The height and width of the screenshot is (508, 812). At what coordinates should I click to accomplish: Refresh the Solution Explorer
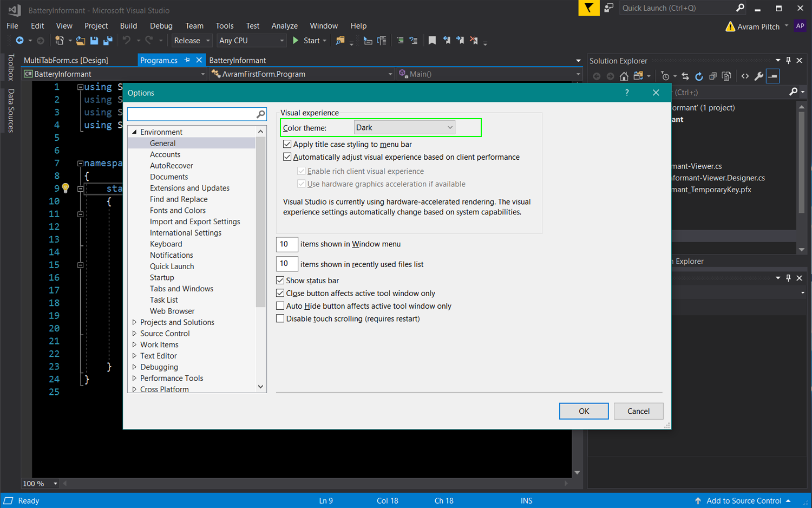699,76
